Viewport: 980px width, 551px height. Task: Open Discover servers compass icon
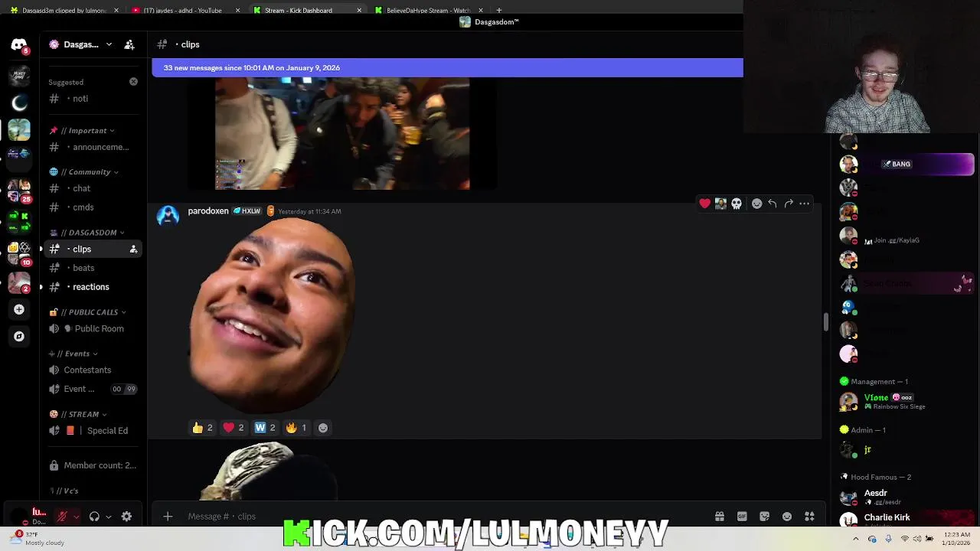19,336
